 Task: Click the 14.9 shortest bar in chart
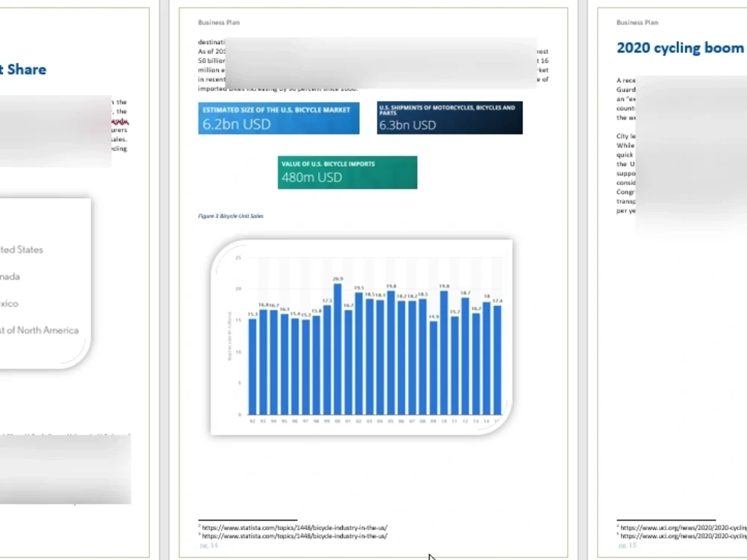pos(433,367)
